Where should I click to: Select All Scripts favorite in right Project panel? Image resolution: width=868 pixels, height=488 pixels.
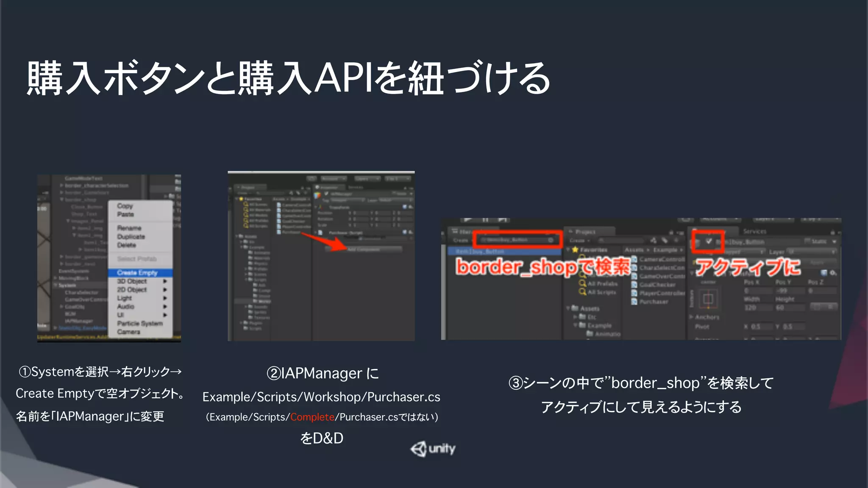[x=597, y=292]
